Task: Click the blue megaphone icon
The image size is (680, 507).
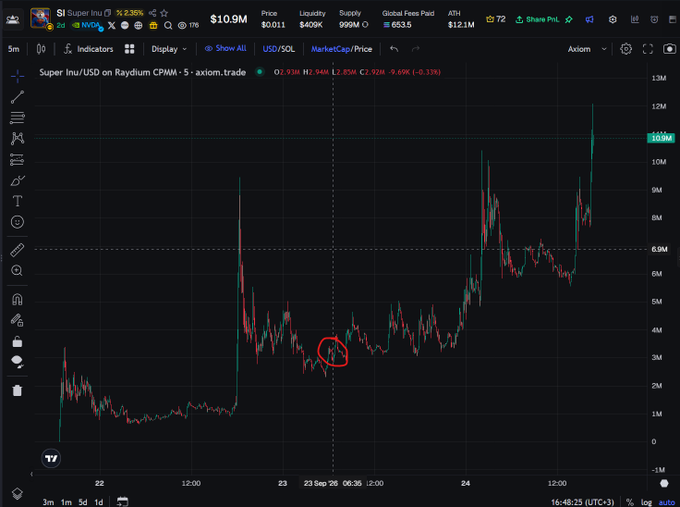Action: tap(589, 19)
